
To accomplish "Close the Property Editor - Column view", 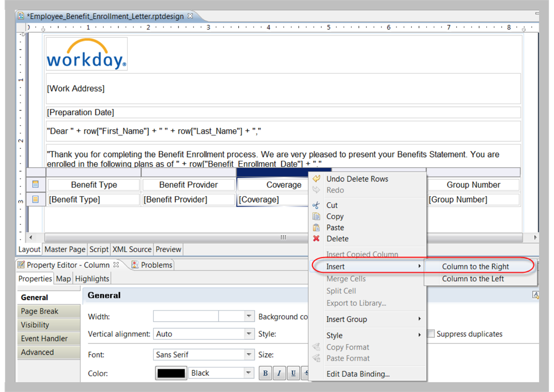I will point(116,265).
